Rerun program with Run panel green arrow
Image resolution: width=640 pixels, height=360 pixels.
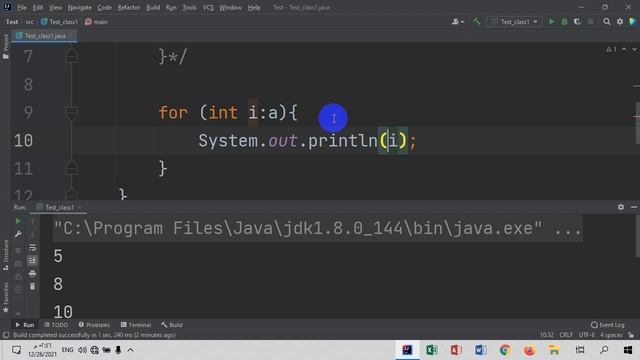tap(18, 221)
